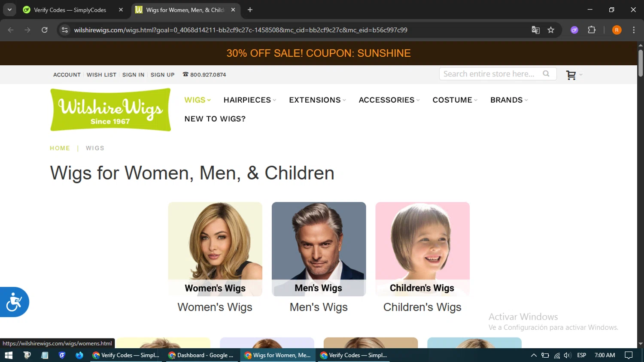Click the purple extension icon in toolbar

574,30
